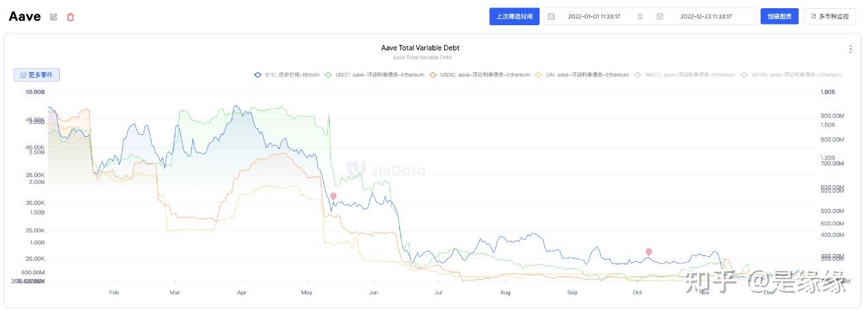Toggle USDC variable debt legend series
The image size is (868, 316).
[x=479, y=75]
